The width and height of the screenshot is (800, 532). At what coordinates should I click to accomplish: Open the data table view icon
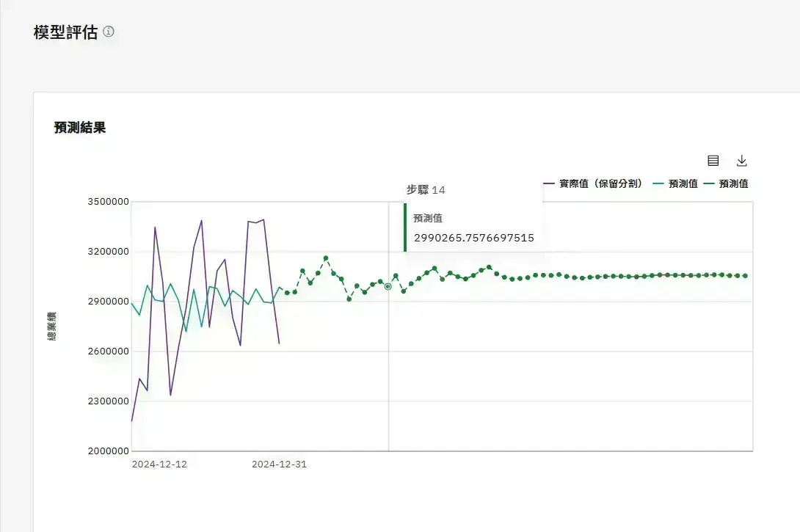(713, 161)
